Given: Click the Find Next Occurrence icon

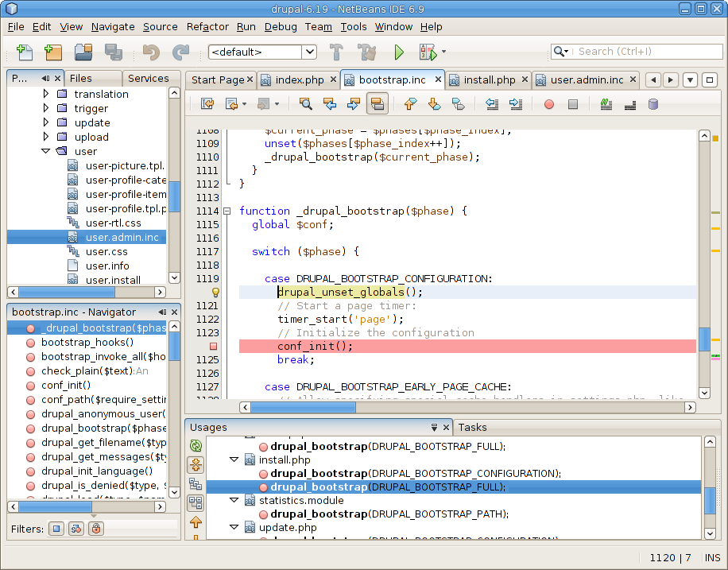Looking at the screenshot, I should point(354,103).
